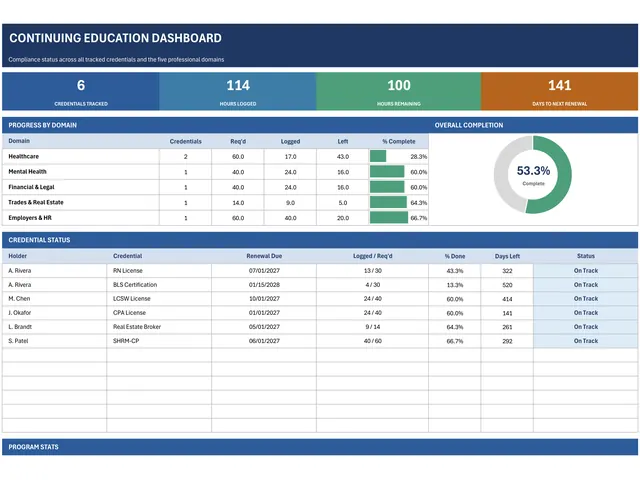Image resolution: width=640 pixels, height=480 pixels.
Task: Select the Hours Logged 114 tile
Action: (238, 91)
